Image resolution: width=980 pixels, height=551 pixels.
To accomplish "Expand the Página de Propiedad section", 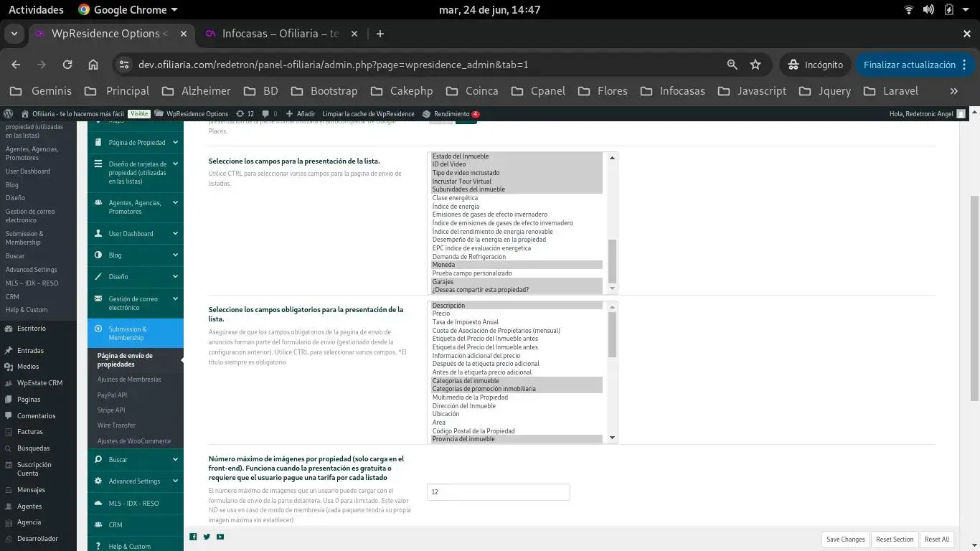I will pyautogui.click(x=136, y=143).
